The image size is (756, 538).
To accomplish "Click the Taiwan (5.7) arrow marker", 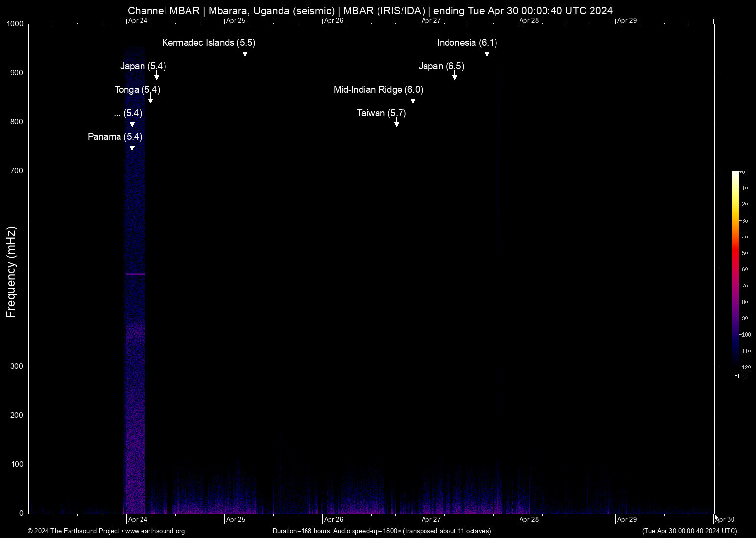I will click(397, 124).
